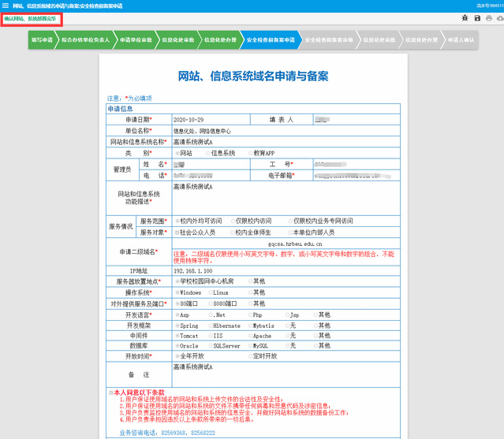The width and height of the screenshot is (504, 439).
Task: Click the save disk icon
Action: click(x=477, y=17)
